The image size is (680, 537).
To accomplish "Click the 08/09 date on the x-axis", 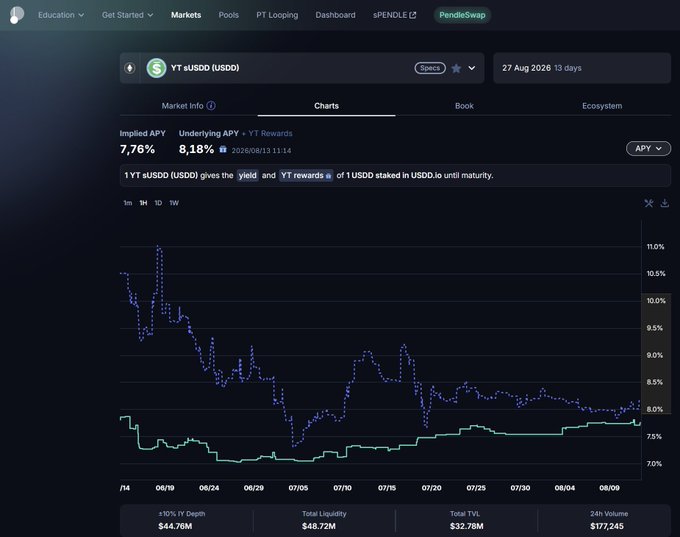I will click(x=609, y=488).
